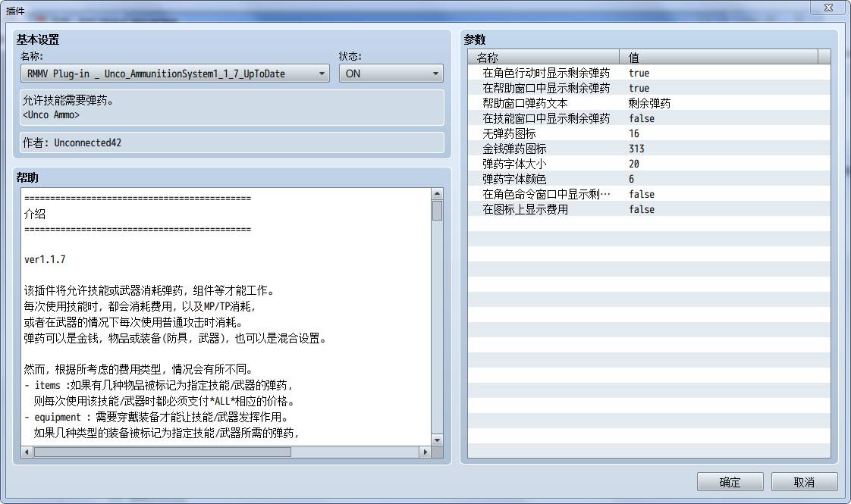
Task: Select parameter 在角色命令窗口中显示剩…
Action: (546, 194)
